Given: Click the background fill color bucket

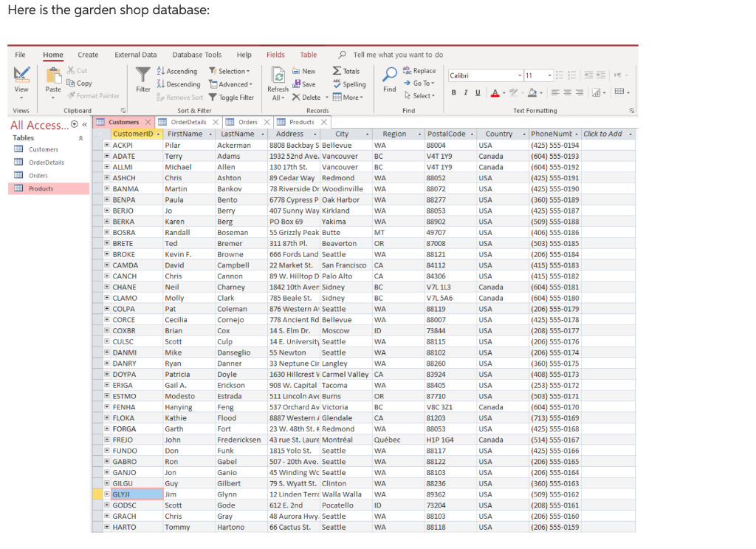Looking at the screenshot, I should click(532, 92).
